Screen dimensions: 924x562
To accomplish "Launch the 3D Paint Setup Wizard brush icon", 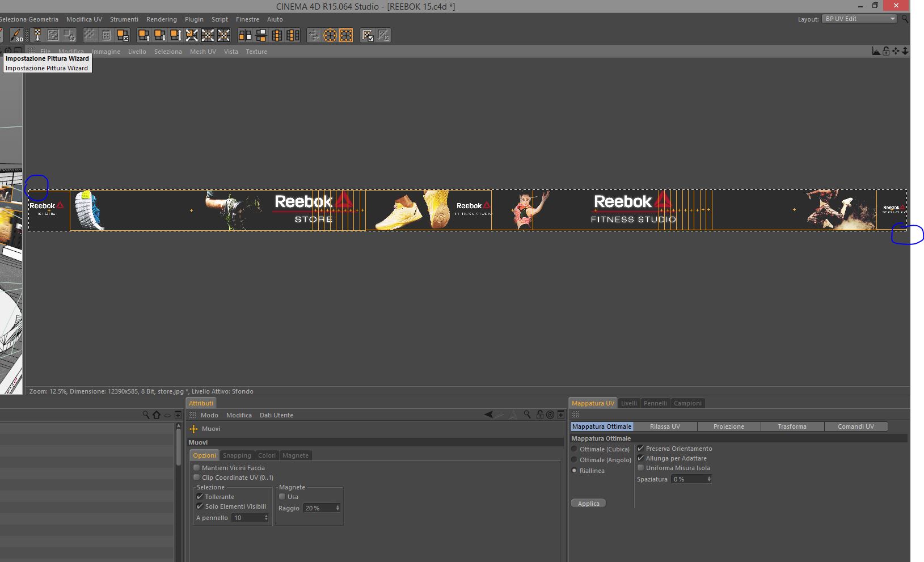I will click(x=16, y=36).
